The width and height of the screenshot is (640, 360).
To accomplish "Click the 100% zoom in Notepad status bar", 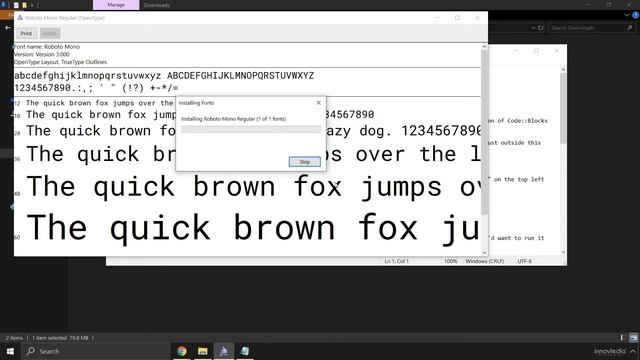I will (451, 261).
